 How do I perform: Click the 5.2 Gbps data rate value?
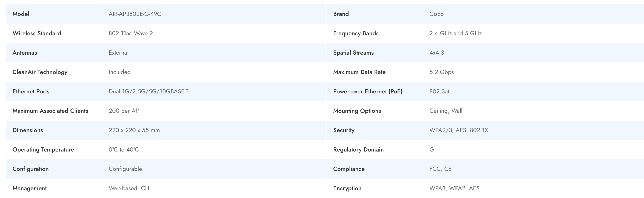pyautogui.click(x=441, y=72)
